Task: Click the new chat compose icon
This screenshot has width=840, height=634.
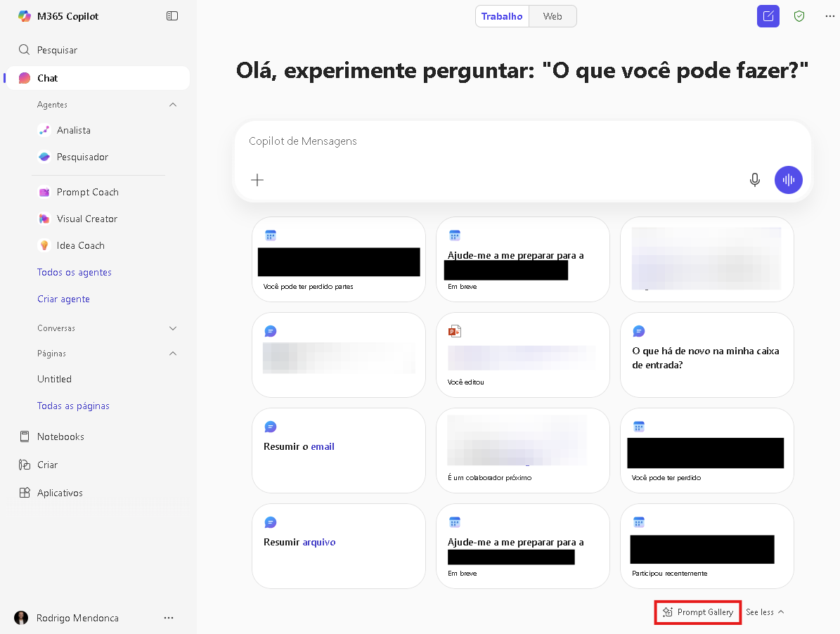Action: (x=768, y=16)
